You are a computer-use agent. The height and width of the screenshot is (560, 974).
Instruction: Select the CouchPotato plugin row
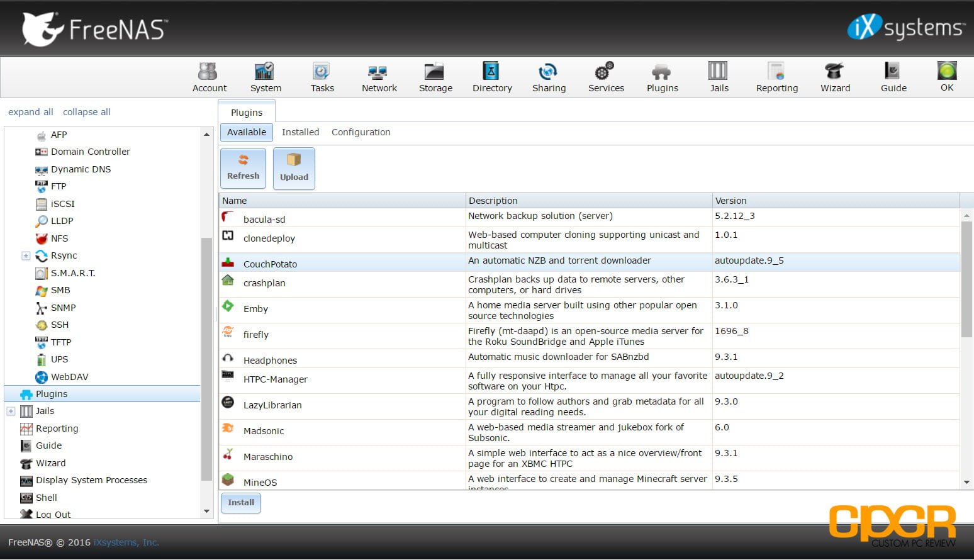coord(590,262)
